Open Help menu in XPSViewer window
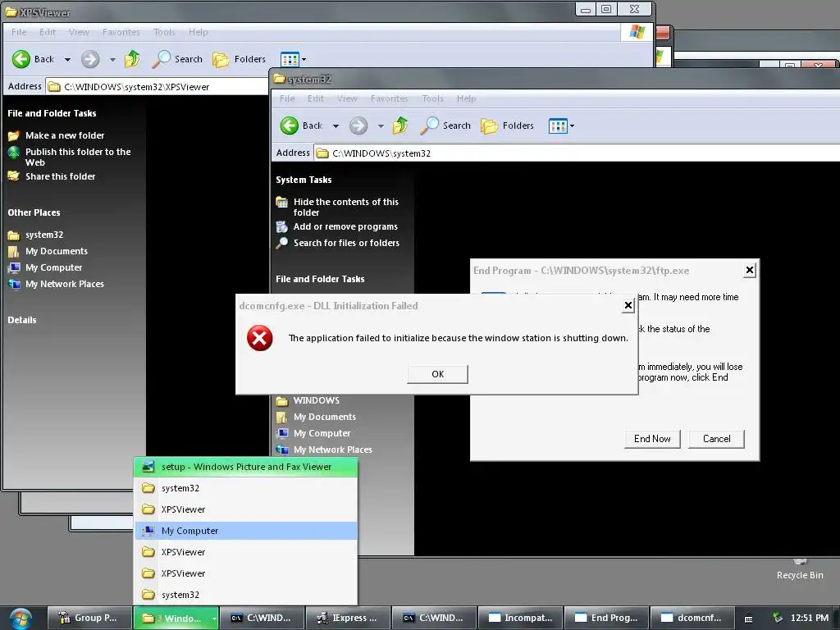The width and height of the screenshot is (840, 630). tap(199, 32)
